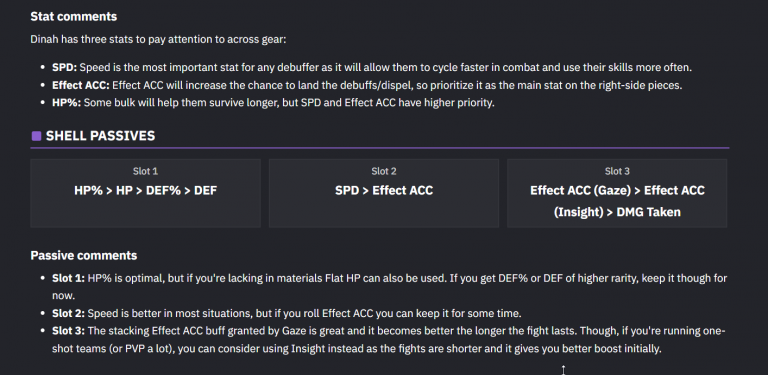Click the bold Slot 2: comment label

click(69, 313)
